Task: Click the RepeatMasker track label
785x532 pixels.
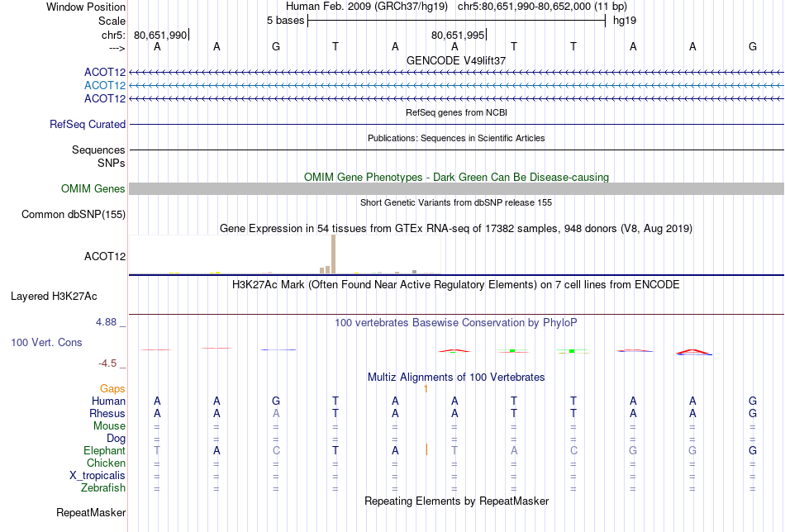Action: click(x=91, y=512)
